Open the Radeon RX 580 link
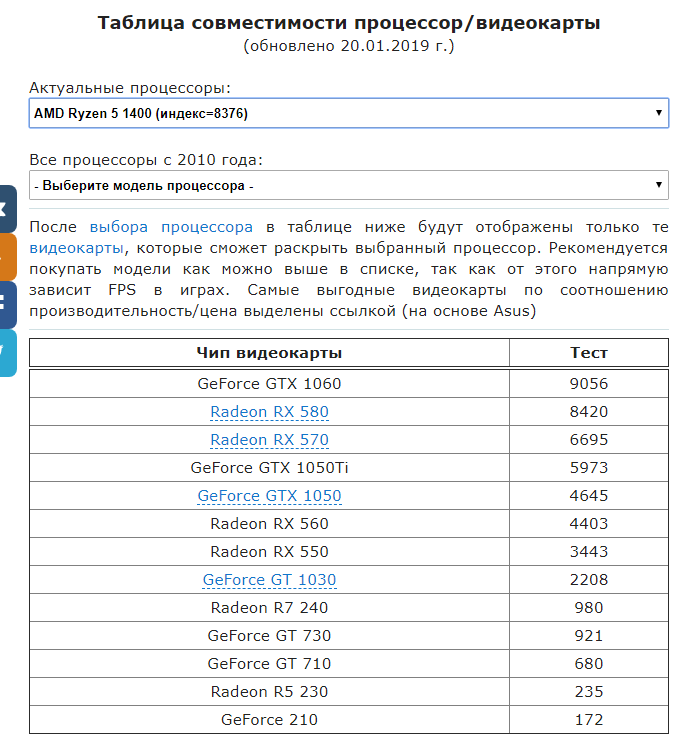Image resolution: width=678 pixels, height=737 pixels. tap(269, 412)
